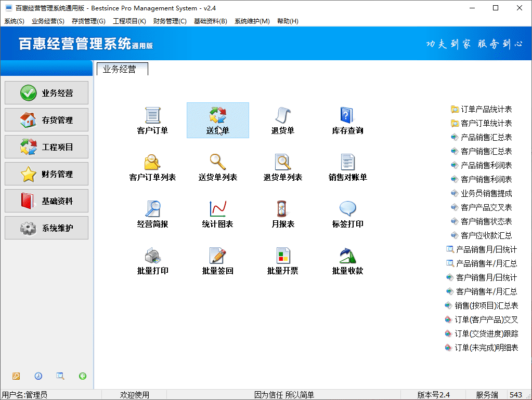Switch to the 业务经营 tab
This screenshot has width=532, height=400.
click(122, 69)
